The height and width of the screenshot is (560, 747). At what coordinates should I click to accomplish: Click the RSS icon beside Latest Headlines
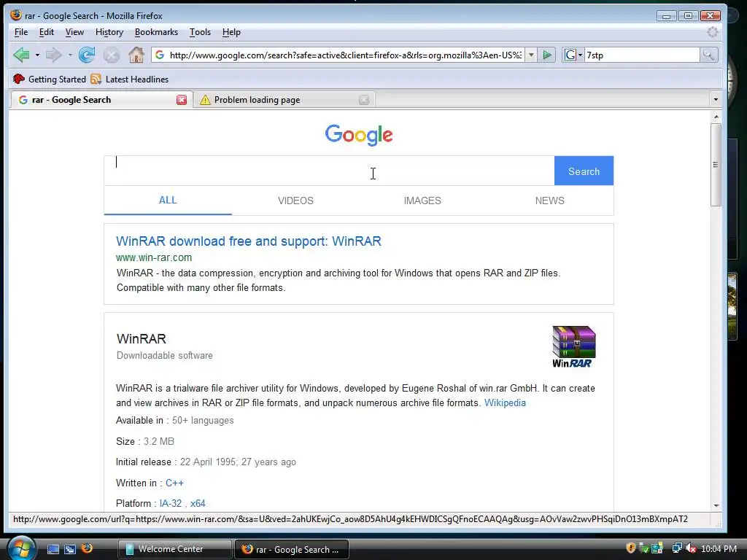click(x=96, y=79)
